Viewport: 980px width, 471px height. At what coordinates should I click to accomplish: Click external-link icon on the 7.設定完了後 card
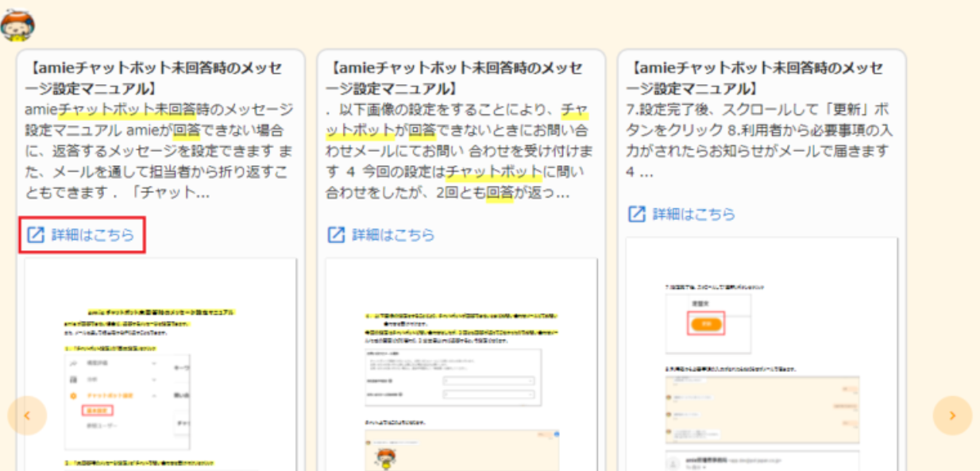click(x=637, y=214)
